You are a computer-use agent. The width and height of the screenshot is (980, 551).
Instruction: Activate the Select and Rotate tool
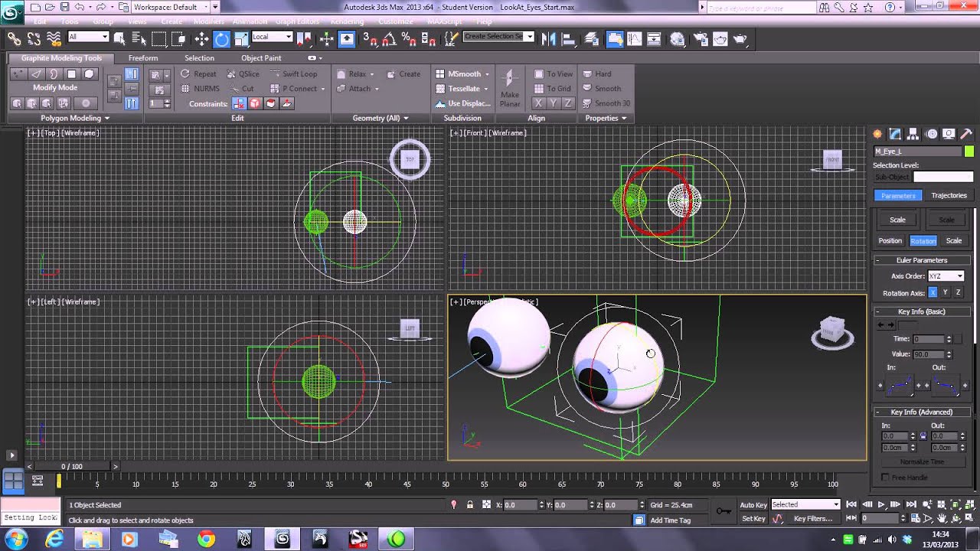[221, 39]
